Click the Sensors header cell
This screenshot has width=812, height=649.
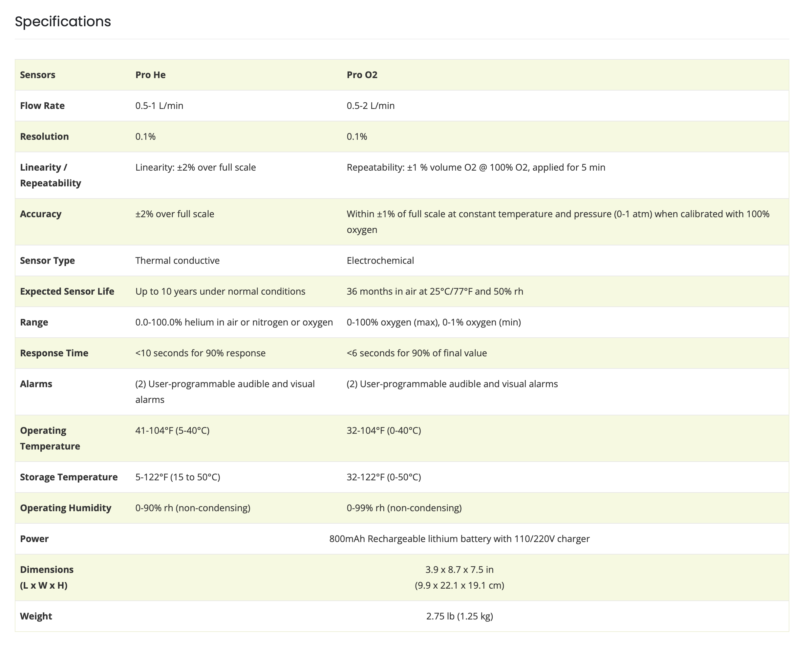[38, 75]
